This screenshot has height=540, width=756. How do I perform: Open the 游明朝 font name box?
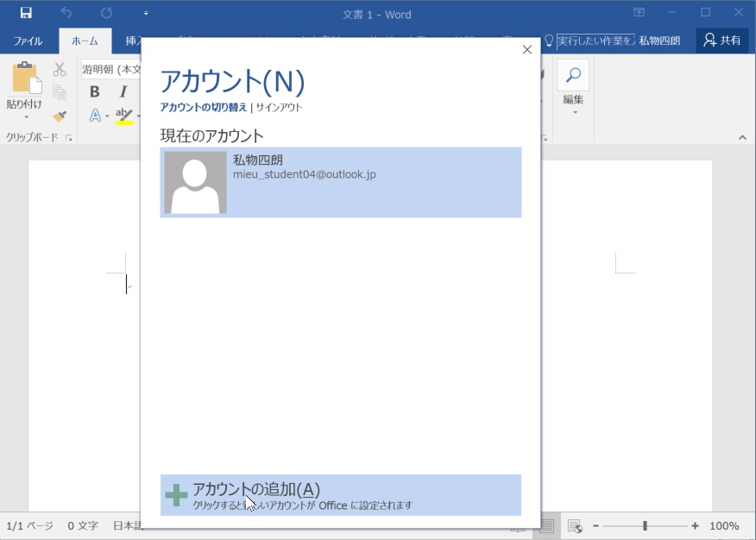coord(110,69)
